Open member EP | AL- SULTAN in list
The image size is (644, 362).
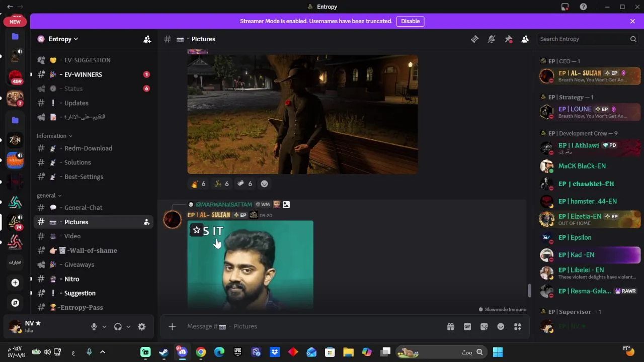pos(590,76)
